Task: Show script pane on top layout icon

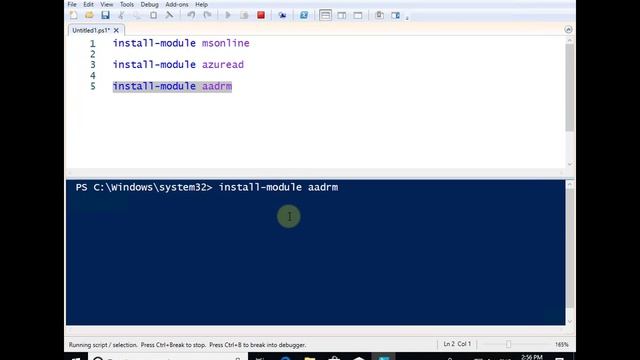Action: [x=325, y=16]
